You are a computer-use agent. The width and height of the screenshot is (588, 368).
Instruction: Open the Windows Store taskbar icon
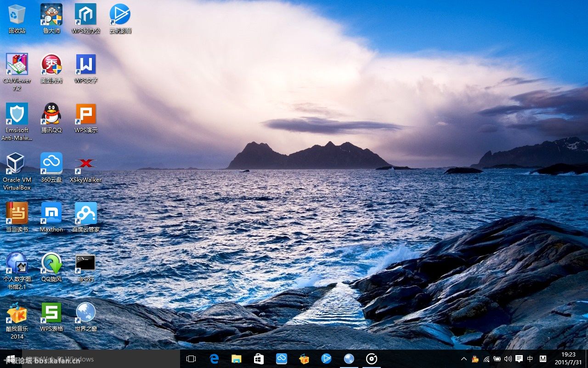tap(259, 359)
